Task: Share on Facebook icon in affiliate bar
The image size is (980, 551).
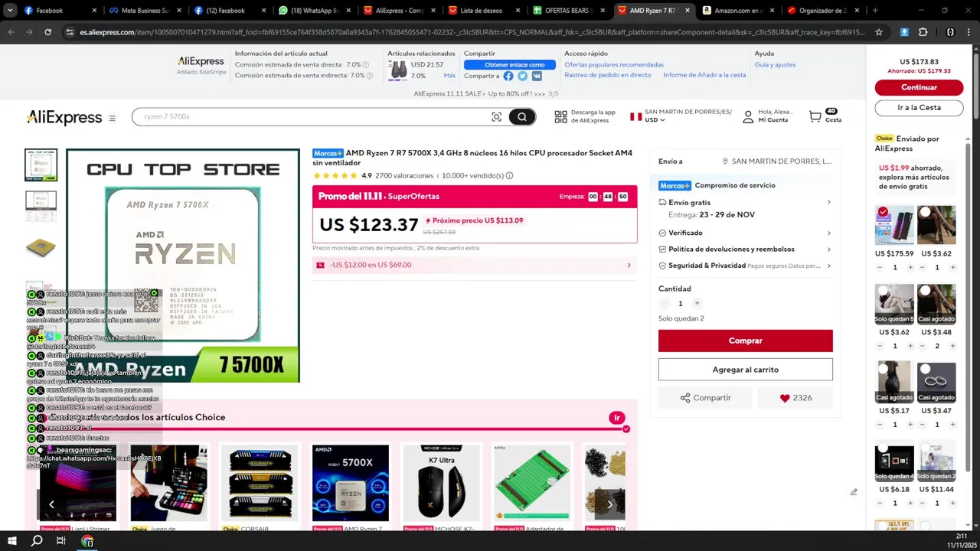Action: 508,76
